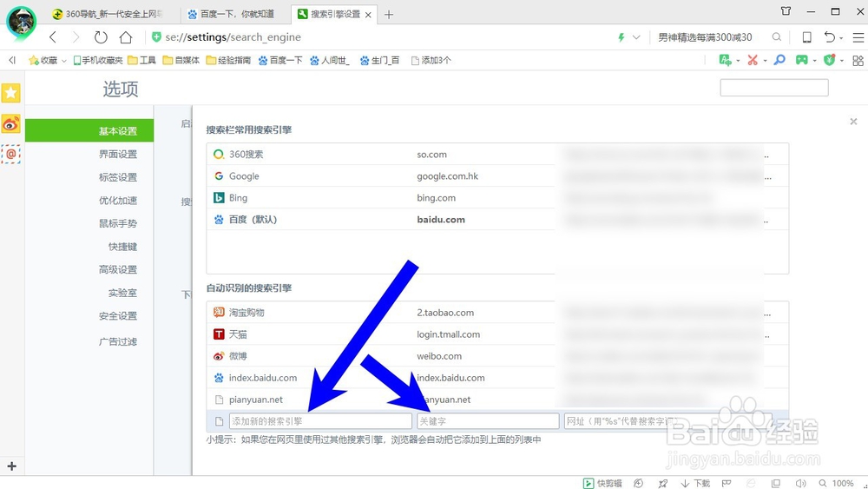The height and width of the screenshot is (489, 868).
Task: Click the user avatar profile picture
Action: click(x=21, y=23)
